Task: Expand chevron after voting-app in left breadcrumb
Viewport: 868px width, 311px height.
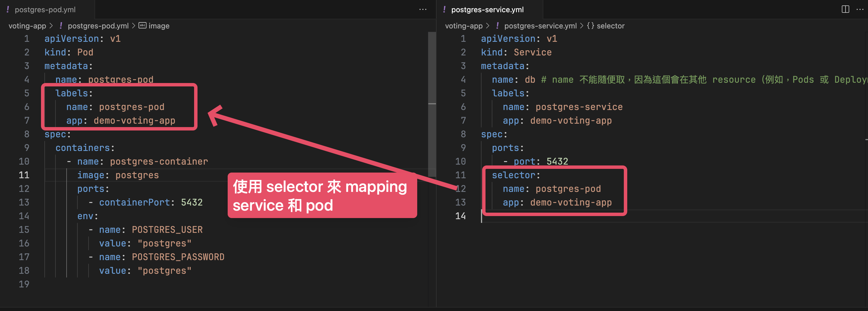Action: pos(51,26)
